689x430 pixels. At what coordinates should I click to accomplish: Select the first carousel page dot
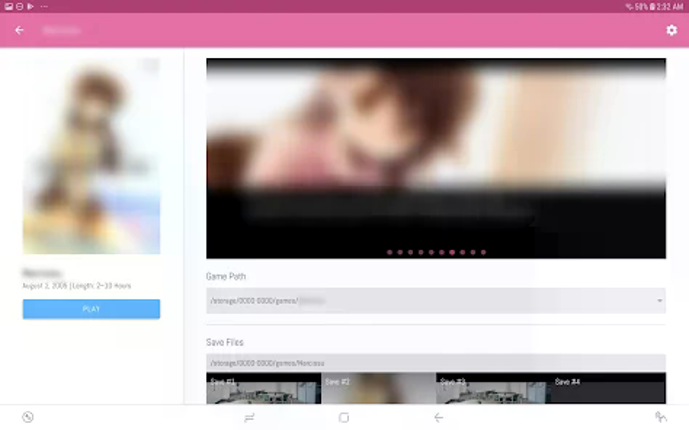[390, 252]
